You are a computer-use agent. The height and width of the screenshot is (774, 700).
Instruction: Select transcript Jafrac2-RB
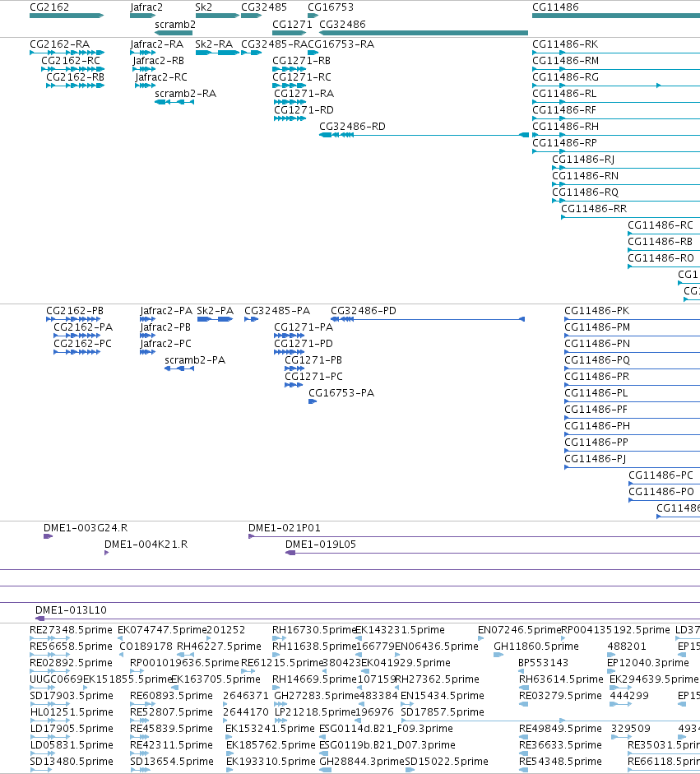click(x=158, y=61)
